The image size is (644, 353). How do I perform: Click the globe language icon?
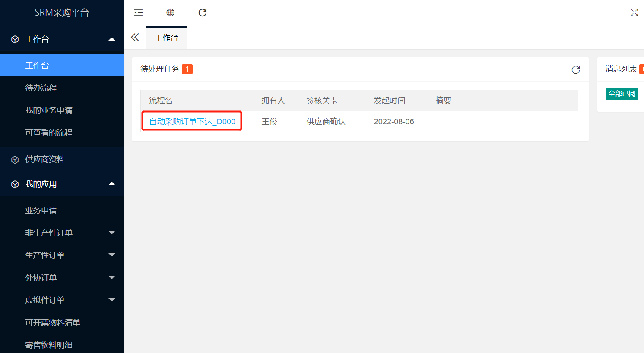point(170,13)
